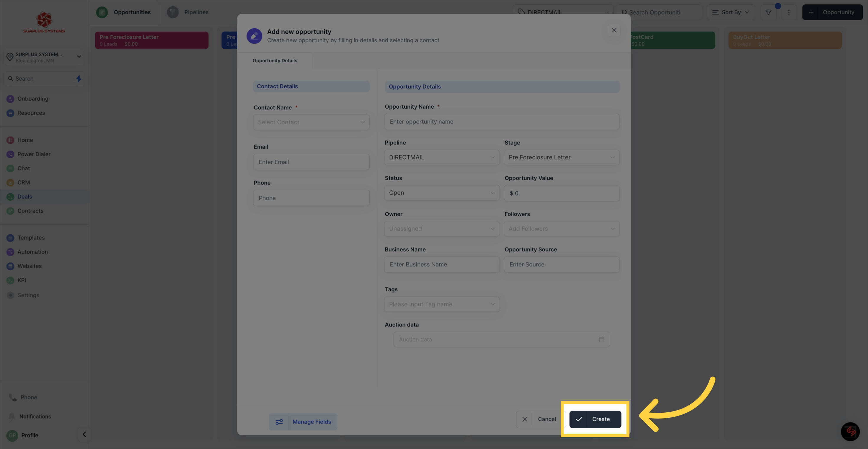
Task: Click Opportunity Name input field
Action: click(x=502, y=121)
